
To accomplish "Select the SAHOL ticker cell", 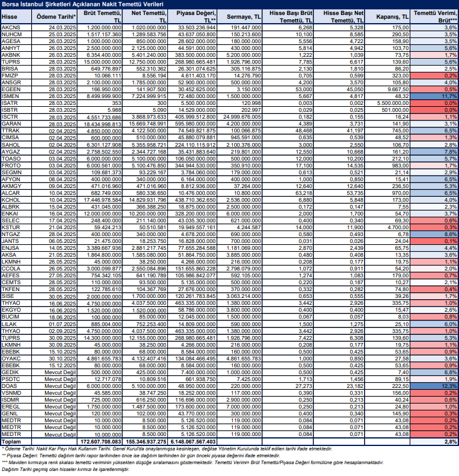I will click(16, 145).
